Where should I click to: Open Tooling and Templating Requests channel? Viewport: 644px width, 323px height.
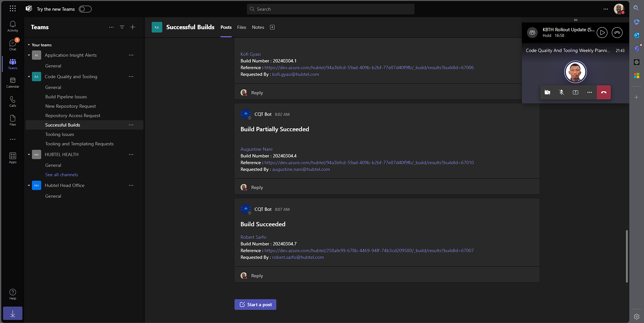tap(79, 144)
